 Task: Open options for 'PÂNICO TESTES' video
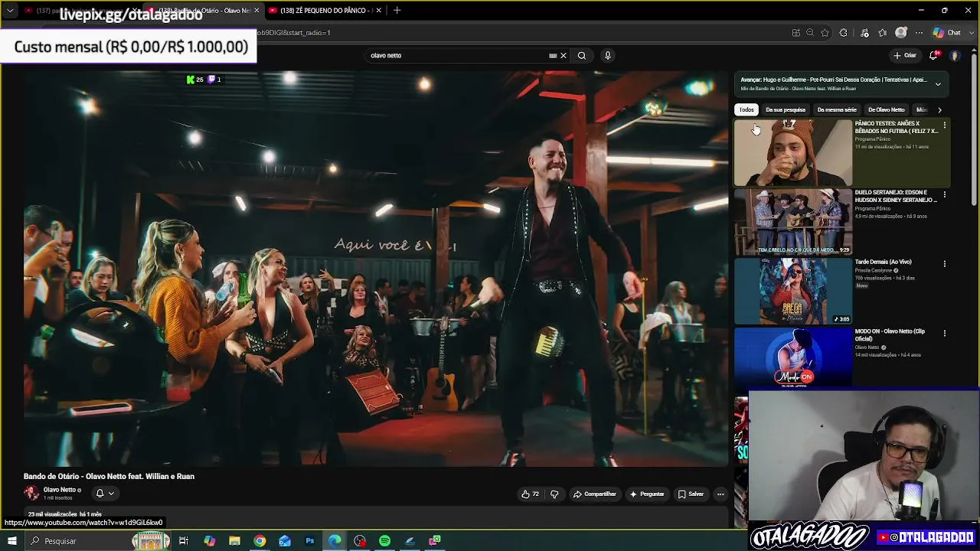point(944,125)
